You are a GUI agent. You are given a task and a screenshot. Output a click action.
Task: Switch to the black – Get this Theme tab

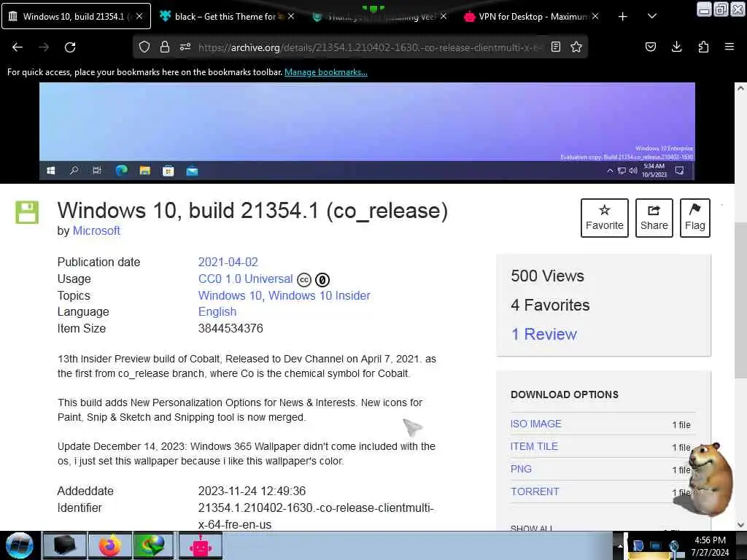click(x=225, y=16)
